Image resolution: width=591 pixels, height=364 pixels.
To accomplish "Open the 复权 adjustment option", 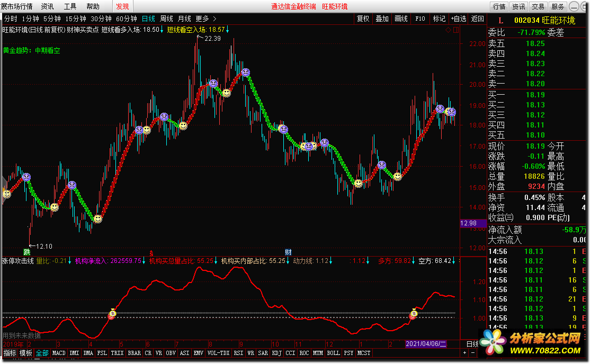I will (x=363, y=19).
